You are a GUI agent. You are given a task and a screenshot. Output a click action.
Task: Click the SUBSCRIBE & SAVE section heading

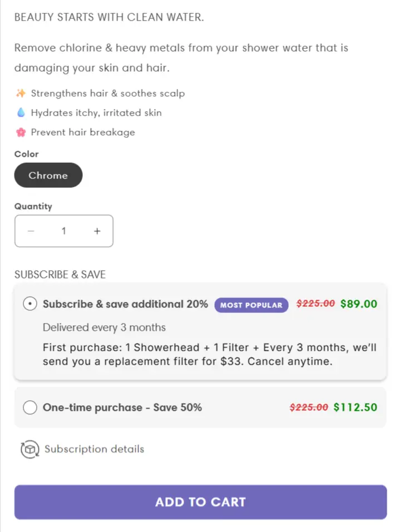pos(60,274)
